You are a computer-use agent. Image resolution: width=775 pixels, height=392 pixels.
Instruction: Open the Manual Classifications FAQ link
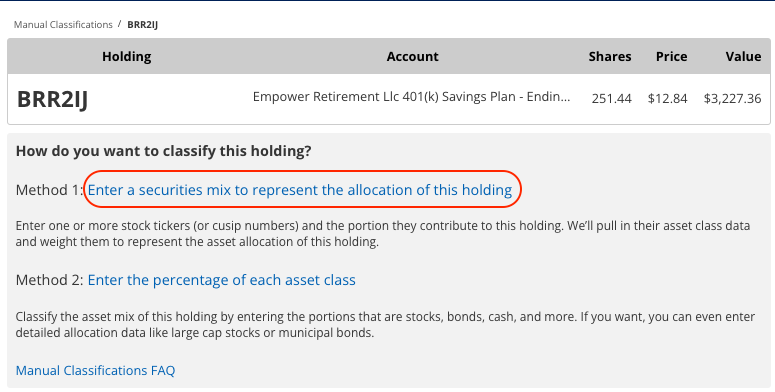coord(95,370)
